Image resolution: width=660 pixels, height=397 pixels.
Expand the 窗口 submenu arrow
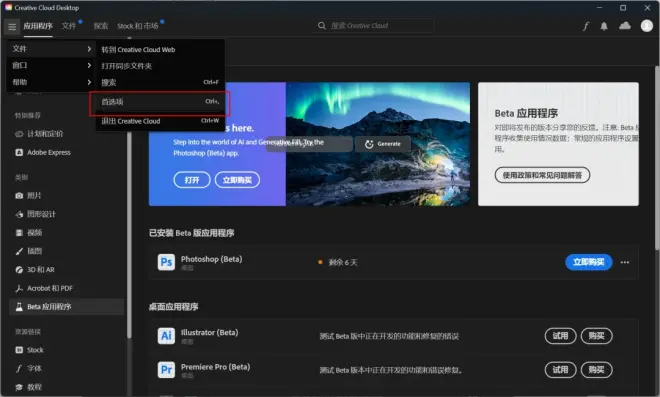(x=89, y=65)
